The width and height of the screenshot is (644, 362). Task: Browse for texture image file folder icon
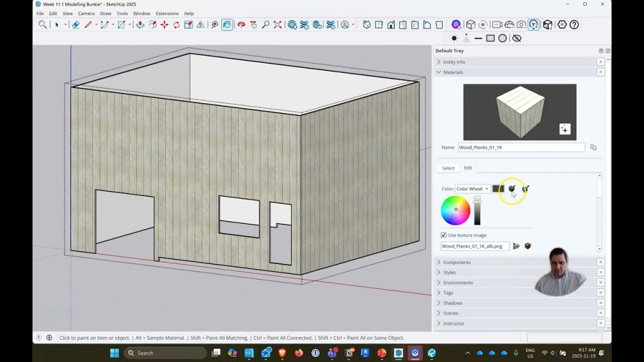(x=516, y=246)
